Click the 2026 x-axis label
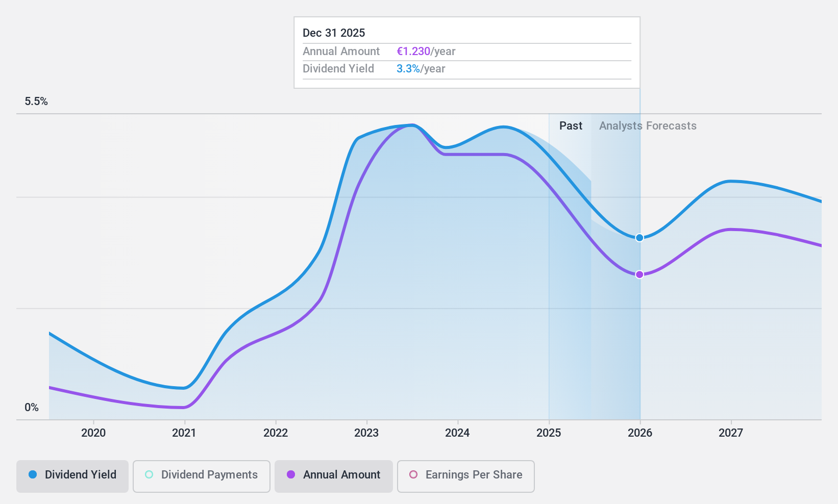 pos(640,433)
